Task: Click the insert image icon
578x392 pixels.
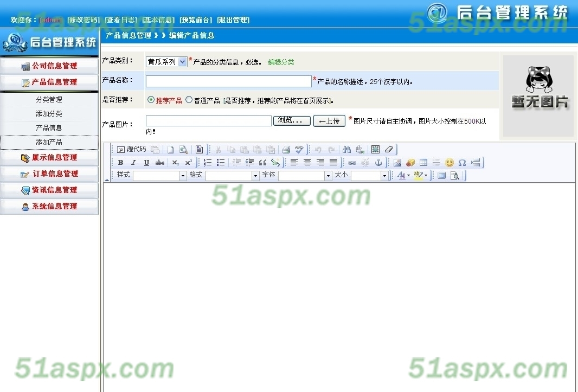Action: click(397, 163)
